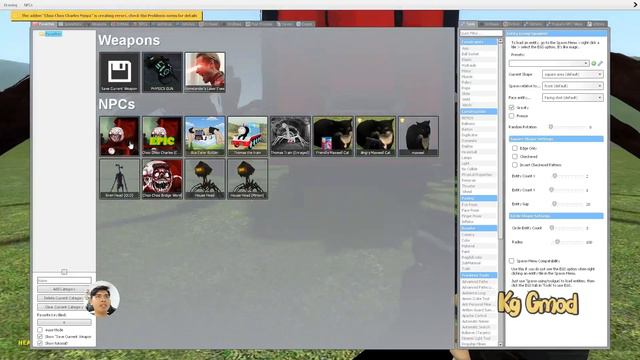Collapse the Posing tool category header
The image size is (640, 360).
[x=479, y=198]
